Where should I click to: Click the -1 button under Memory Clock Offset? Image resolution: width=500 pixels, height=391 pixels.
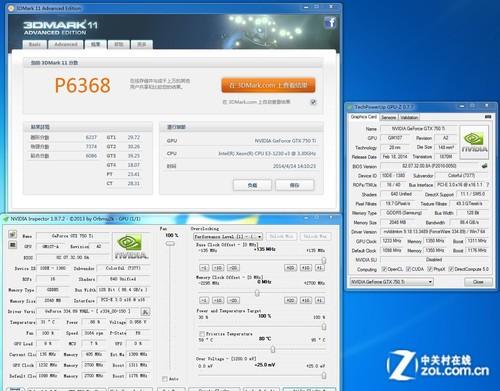point(204,300)
